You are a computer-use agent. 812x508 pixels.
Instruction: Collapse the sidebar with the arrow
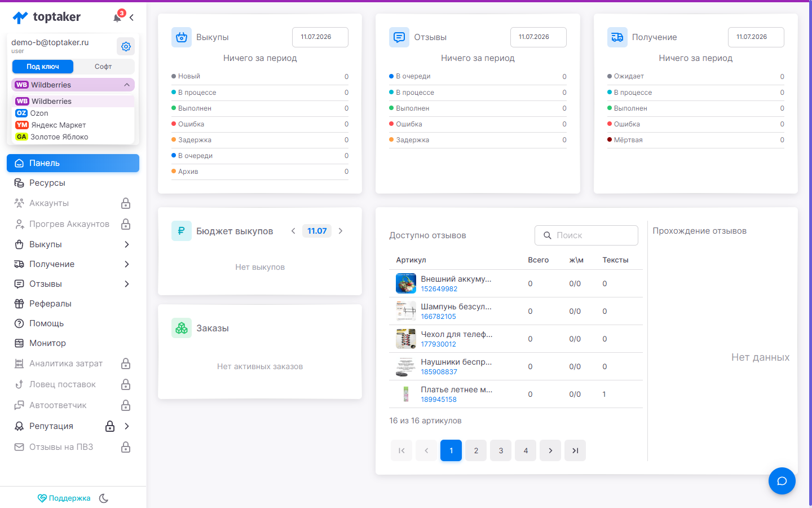coord(131,17)
